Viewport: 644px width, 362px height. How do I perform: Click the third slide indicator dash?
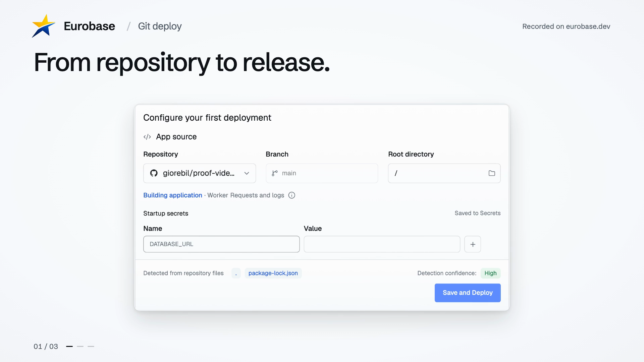click(91, 346)
